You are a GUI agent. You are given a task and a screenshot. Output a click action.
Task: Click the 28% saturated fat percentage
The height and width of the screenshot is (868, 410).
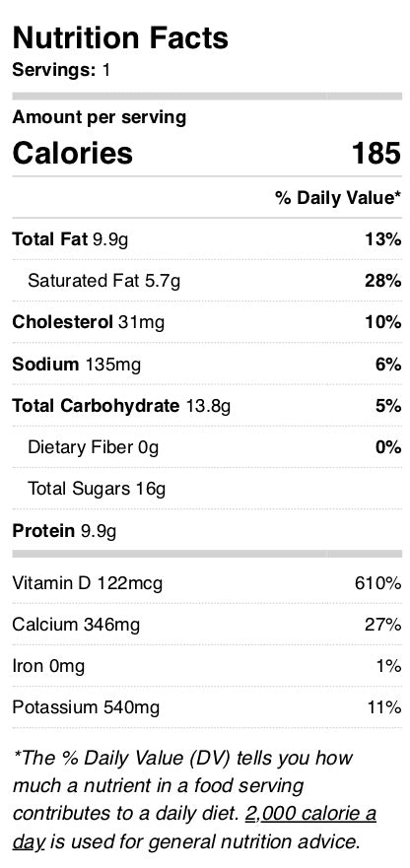pyautogui.click(x=382, y=281)
